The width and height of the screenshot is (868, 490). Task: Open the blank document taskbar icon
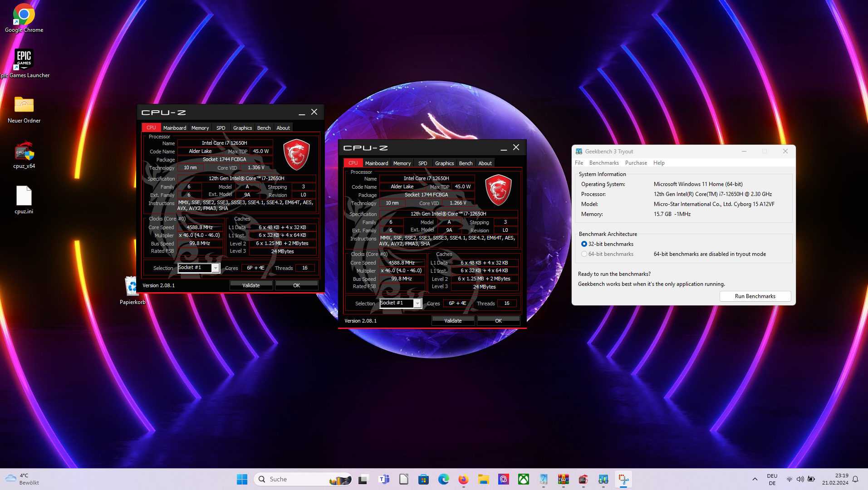(x=403, y=479)
